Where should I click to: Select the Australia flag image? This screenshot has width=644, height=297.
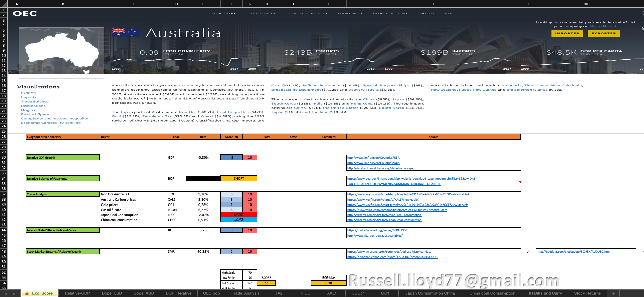point(125,32)
